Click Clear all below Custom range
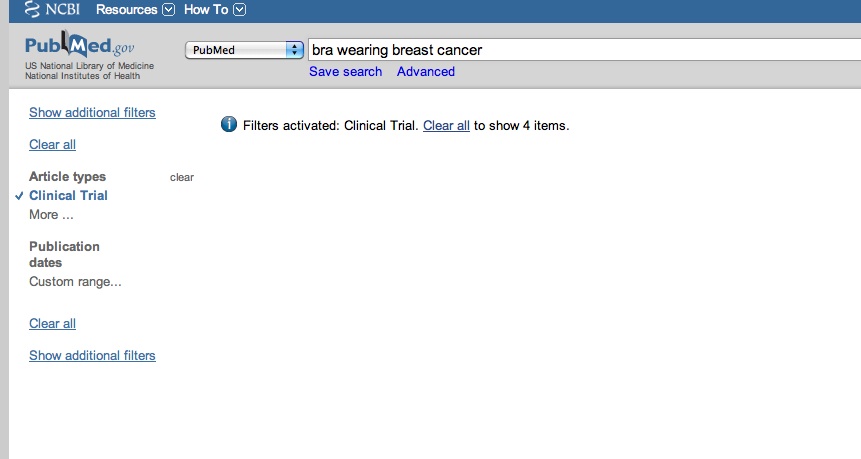 click(52, 324)
